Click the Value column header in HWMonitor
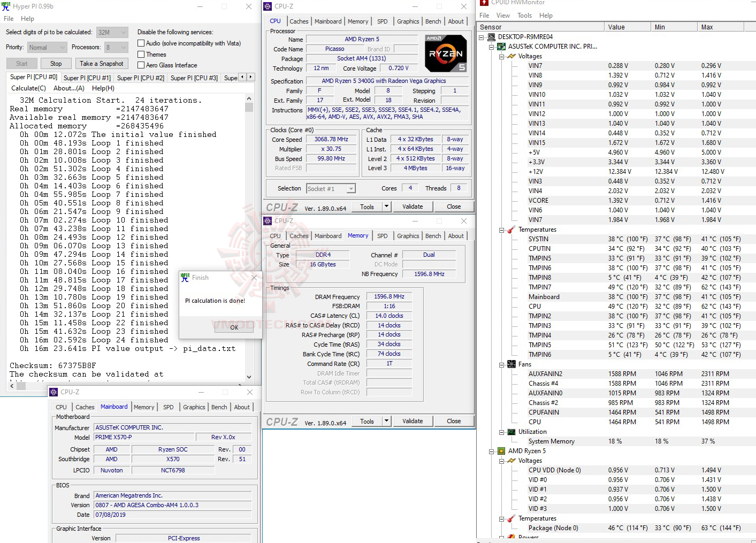Viewport: 756px width, 543px height. pyautogui.click(x=628, y=27)
